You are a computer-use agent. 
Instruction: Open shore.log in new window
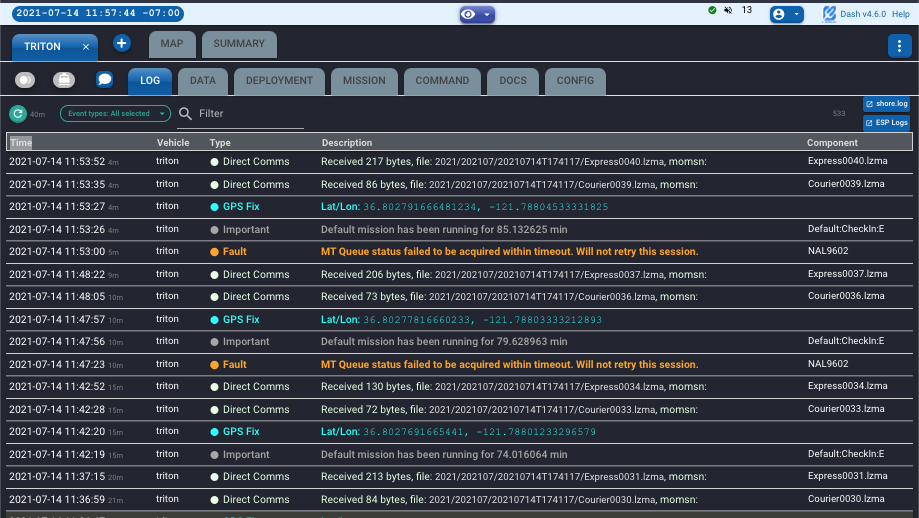click(x=886, y=104)
